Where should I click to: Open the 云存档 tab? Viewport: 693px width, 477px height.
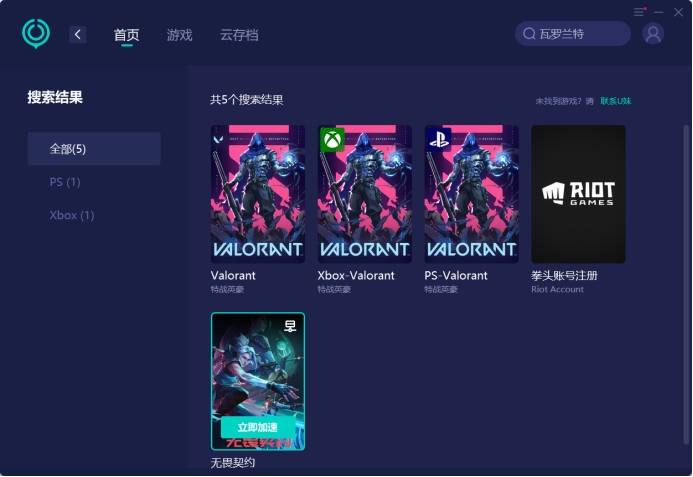point(239,35)
